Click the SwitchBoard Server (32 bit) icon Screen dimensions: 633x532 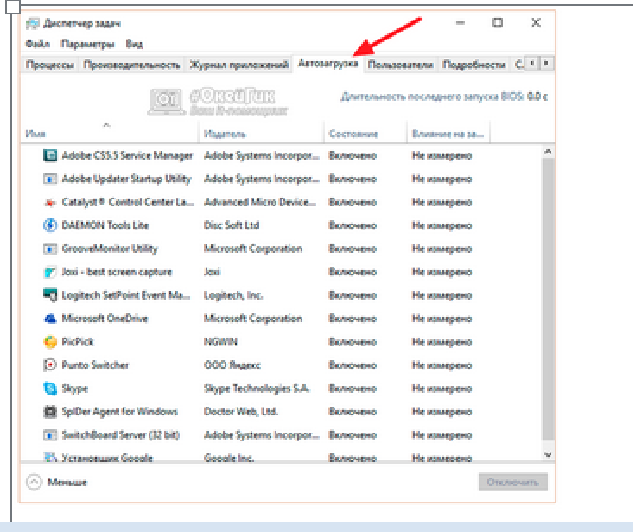tap(50, 435)
